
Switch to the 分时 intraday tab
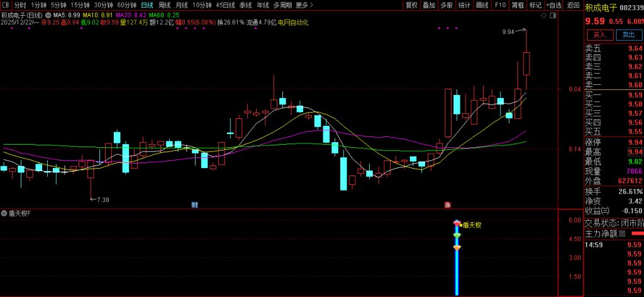coord(20,5)
